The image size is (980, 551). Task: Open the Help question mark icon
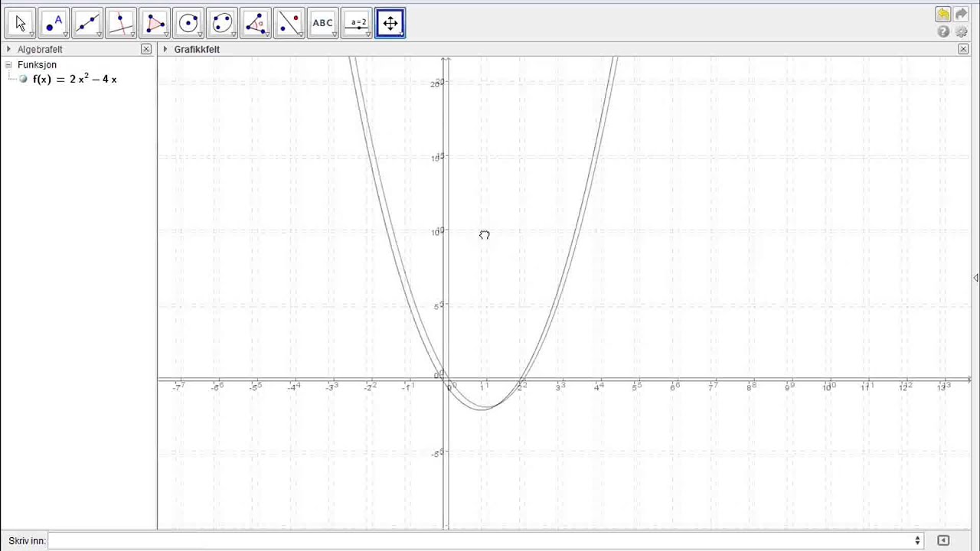(943, 32)
